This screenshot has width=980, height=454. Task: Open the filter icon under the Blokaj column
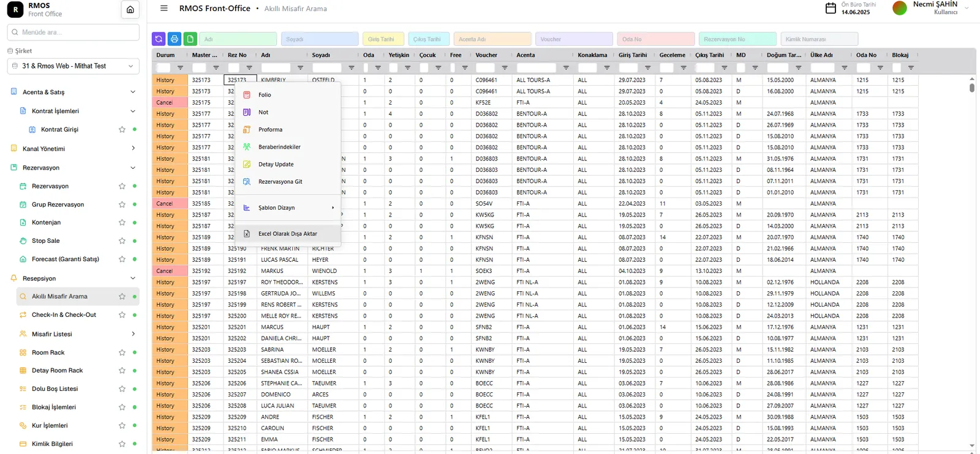(x=911, y=68)
